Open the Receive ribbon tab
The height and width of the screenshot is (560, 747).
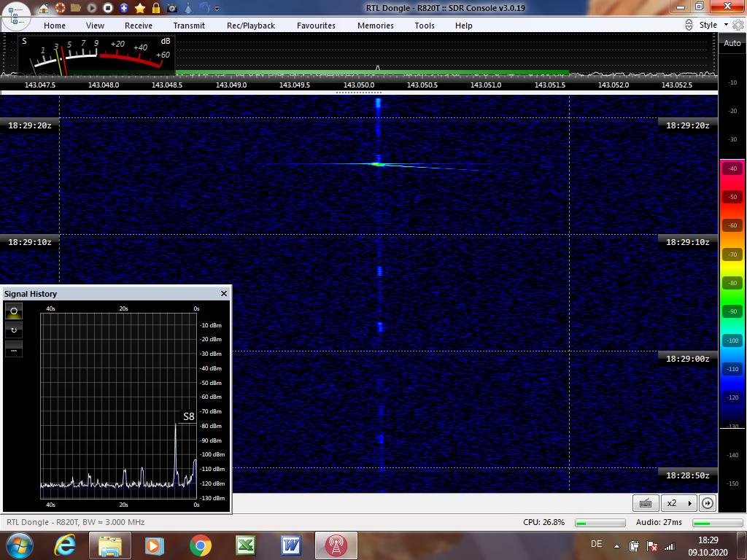(139, 26)
